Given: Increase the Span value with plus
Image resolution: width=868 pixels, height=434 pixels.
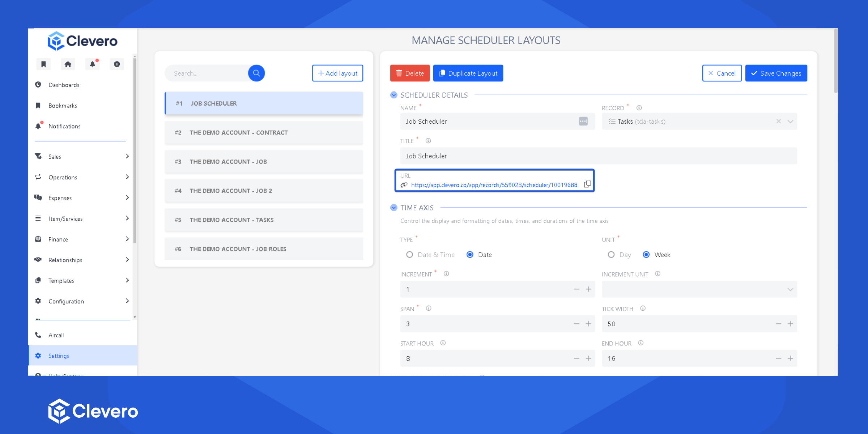Looking at the screenshot, I should pyautogui.click(x=588, y=324).
